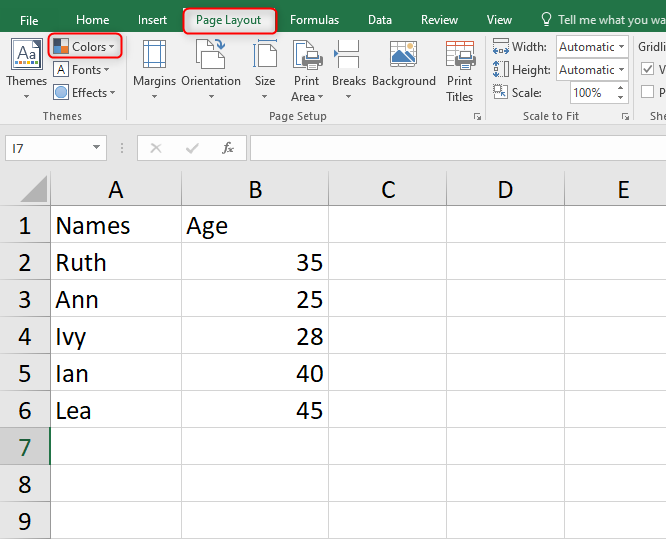
Task: Select the Page Layout tab
Action: 229,20
